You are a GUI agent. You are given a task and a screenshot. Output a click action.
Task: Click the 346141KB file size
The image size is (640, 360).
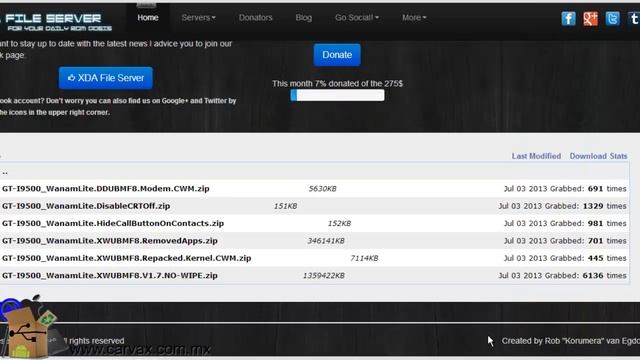point(326,241)
